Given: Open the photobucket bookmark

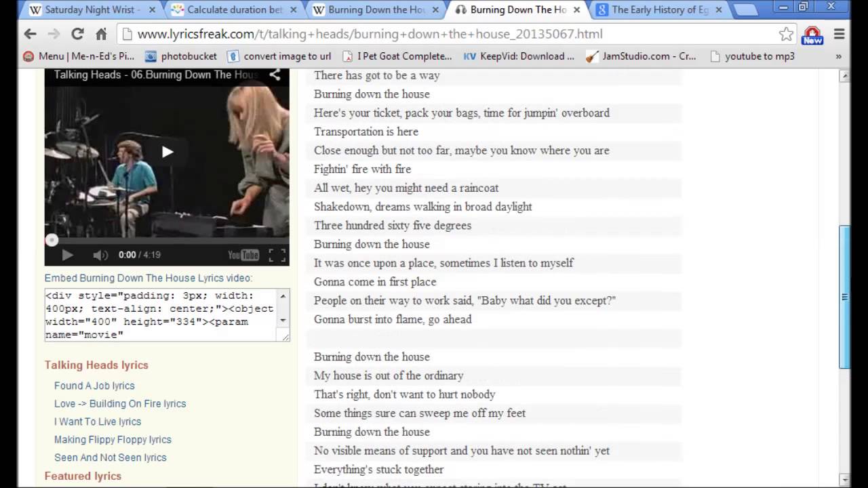Looking at the screenshot, I should pyautogui.click(x=181, y=56).
